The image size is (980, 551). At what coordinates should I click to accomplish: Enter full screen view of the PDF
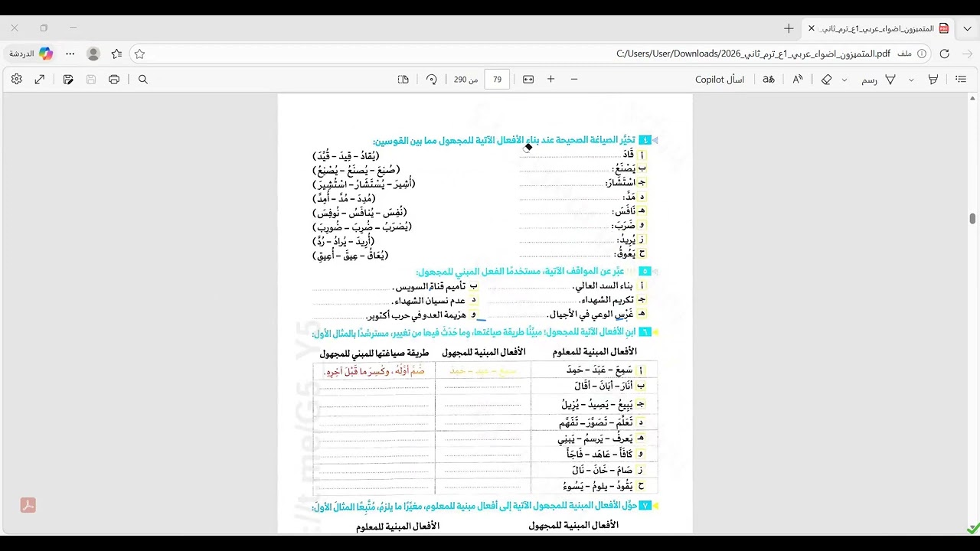[x=40, y=80]
